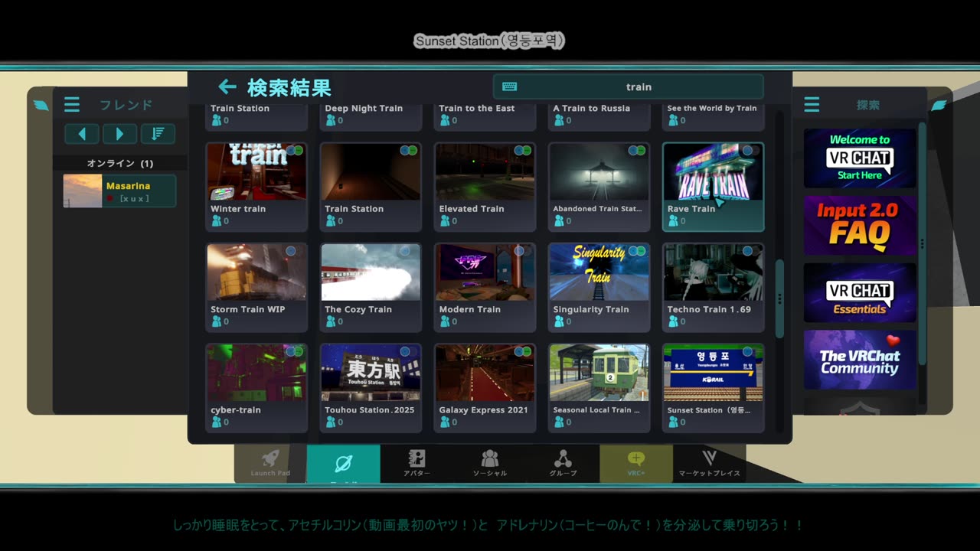Screen dimensions: 980x551
Task: Open Seasonal Local Train world card
Action: pyautogui.click(x=599, y=388)
